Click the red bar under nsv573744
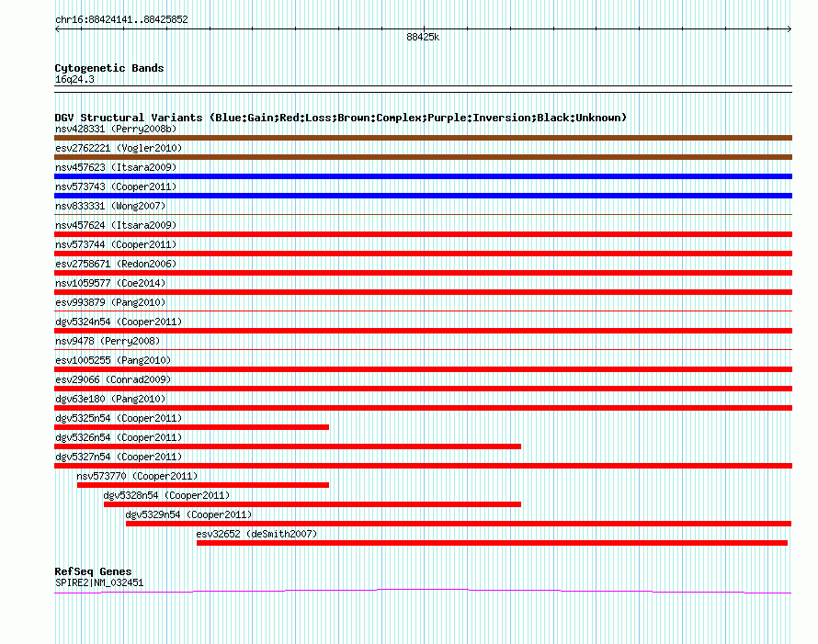This screenshot has height=644, width=818. coord(423,254)
